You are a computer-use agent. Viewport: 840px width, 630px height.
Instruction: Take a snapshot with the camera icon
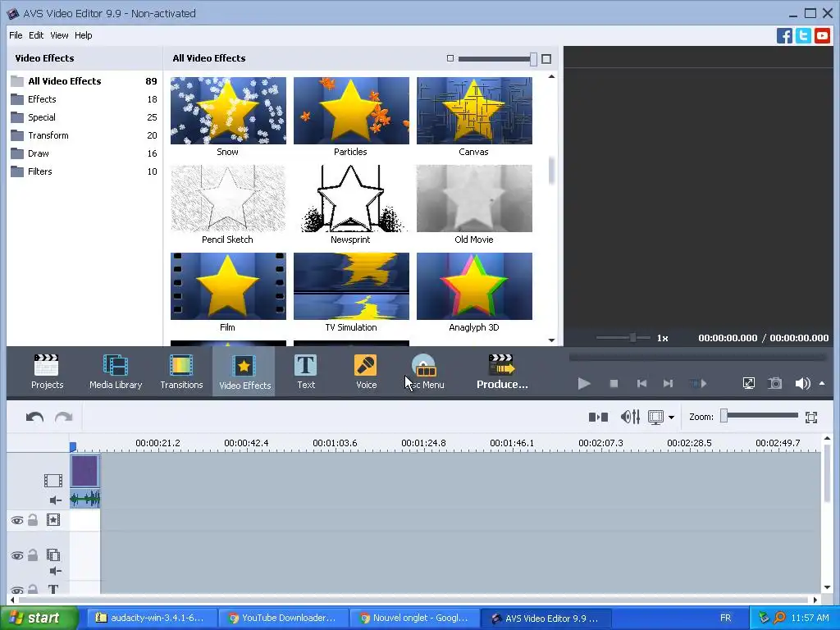coord(774,383)
